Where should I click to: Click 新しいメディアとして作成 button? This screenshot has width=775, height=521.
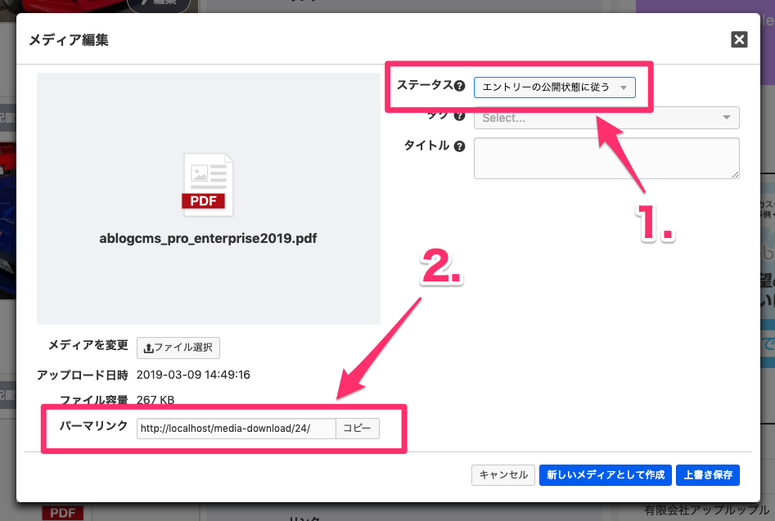pos(604,475)
